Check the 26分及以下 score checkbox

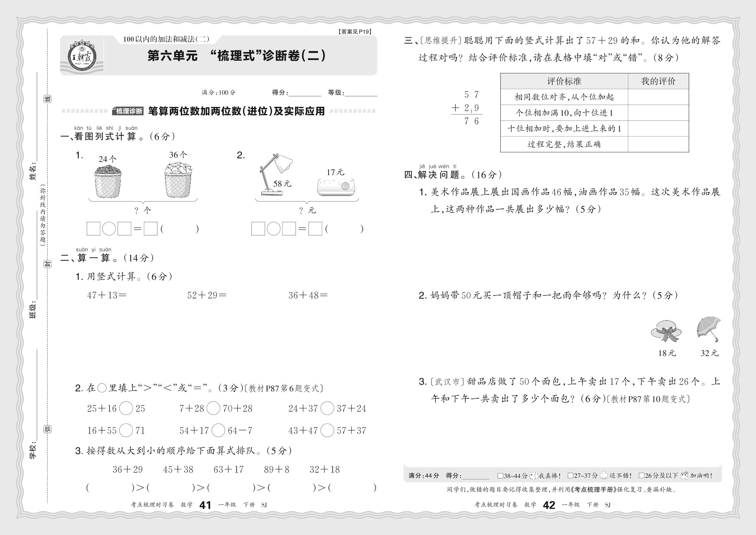641,476
